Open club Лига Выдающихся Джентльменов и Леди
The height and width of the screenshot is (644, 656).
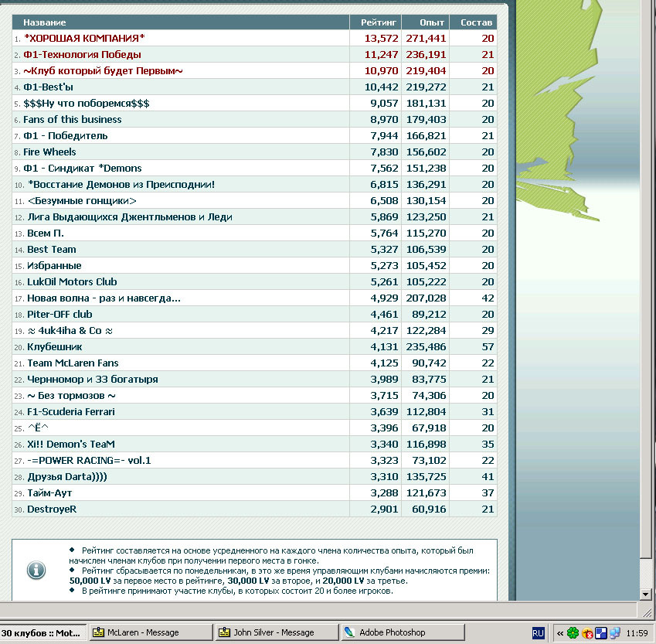coord(130,217)
